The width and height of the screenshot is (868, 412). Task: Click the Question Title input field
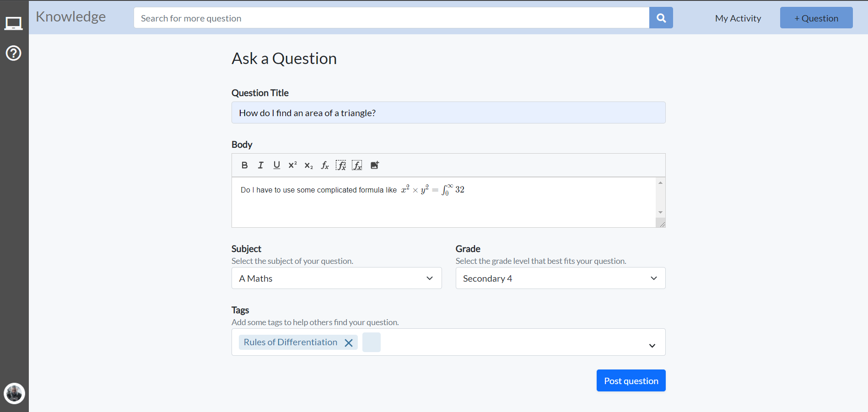click(x=448, y=112)
